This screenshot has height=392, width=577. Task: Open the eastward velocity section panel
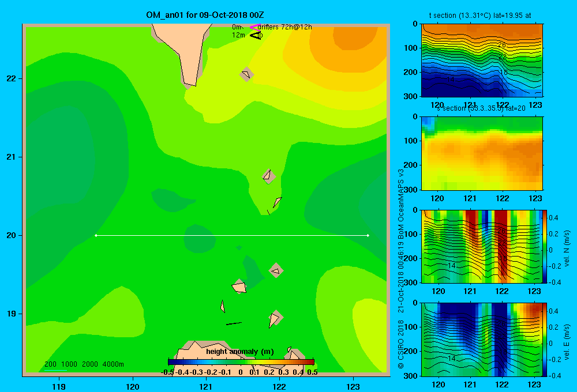481,340
